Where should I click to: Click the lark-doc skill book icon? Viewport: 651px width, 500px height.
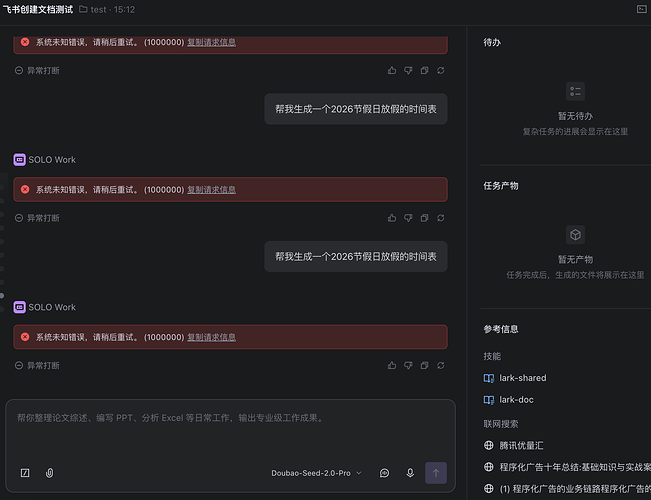pyautogui.click(x=489, y=400)
